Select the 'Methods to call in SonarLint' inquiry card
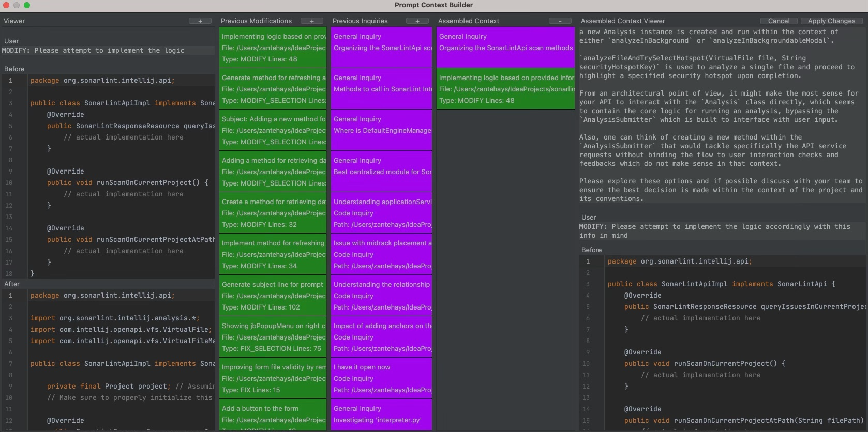The image size is (868, 432). [x=382, y=89]
